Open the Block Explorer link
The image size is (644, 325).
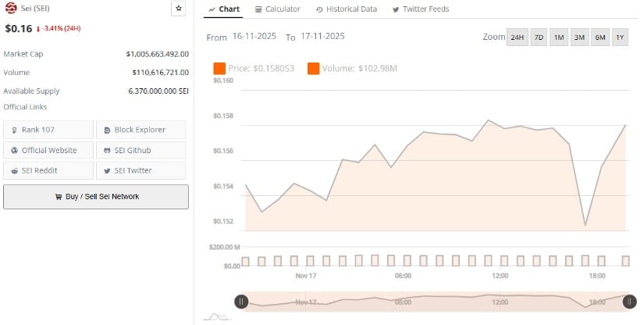[x=141, y=130]
